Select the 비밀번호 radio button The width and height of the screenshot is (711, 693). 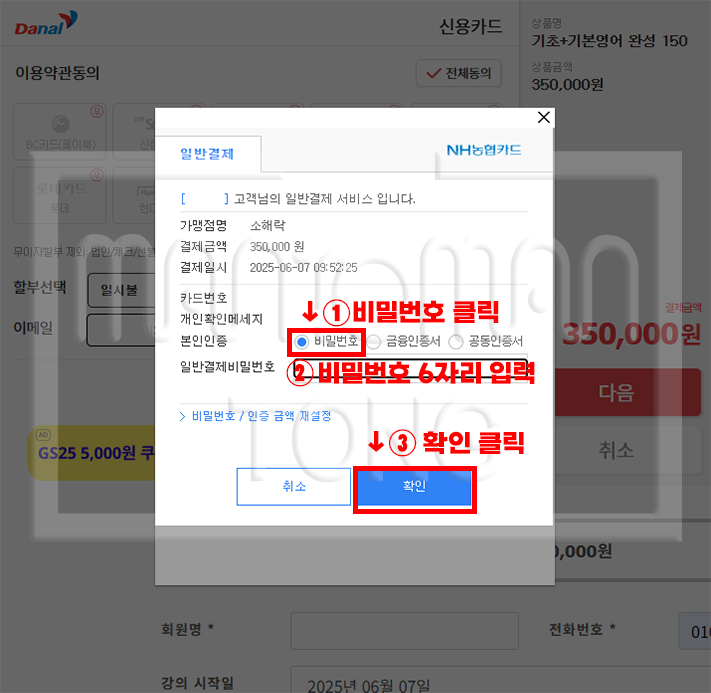302,342
